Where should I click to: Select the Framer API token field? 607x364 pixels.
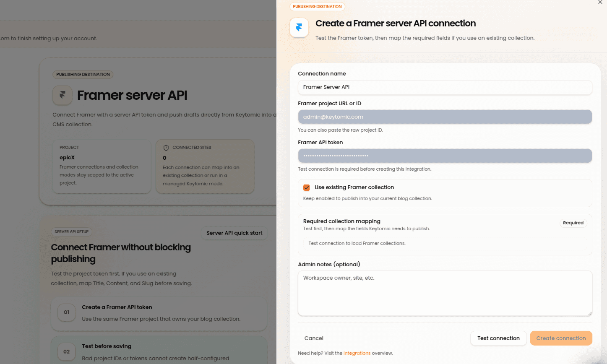[x=445, y=156]
